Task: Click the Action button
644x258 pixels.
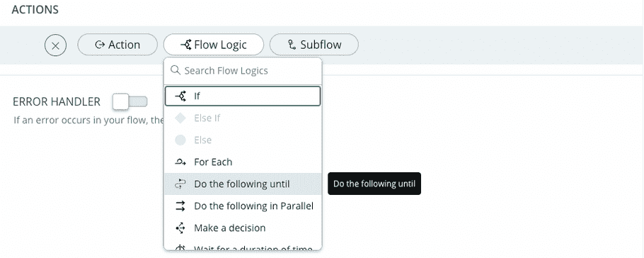Action: pos(117,45)
